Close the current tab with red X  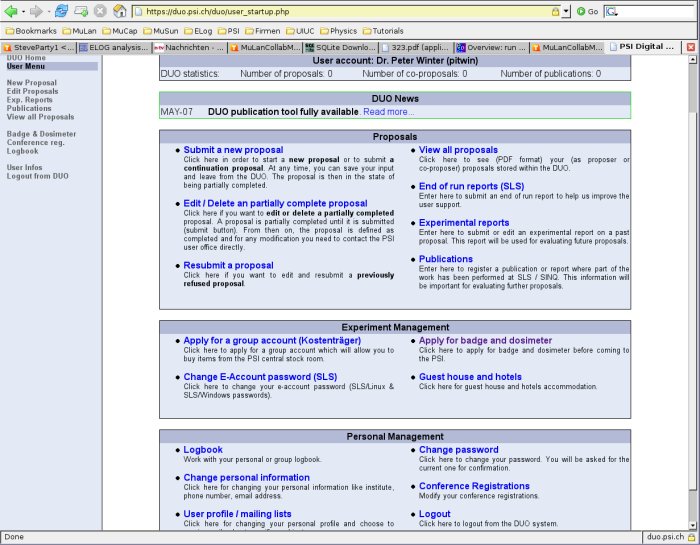pyautogui.click(x=690, y=47)
